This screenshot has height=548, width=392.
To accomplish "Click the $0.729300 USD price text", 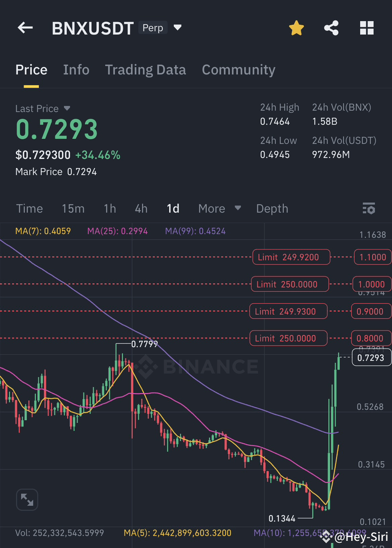I will pos(43,155).
